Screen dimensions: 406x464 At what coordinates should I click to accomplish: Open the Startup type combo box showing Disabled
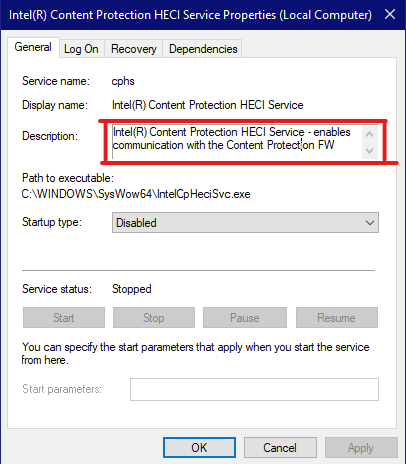(x=245, y=223)
